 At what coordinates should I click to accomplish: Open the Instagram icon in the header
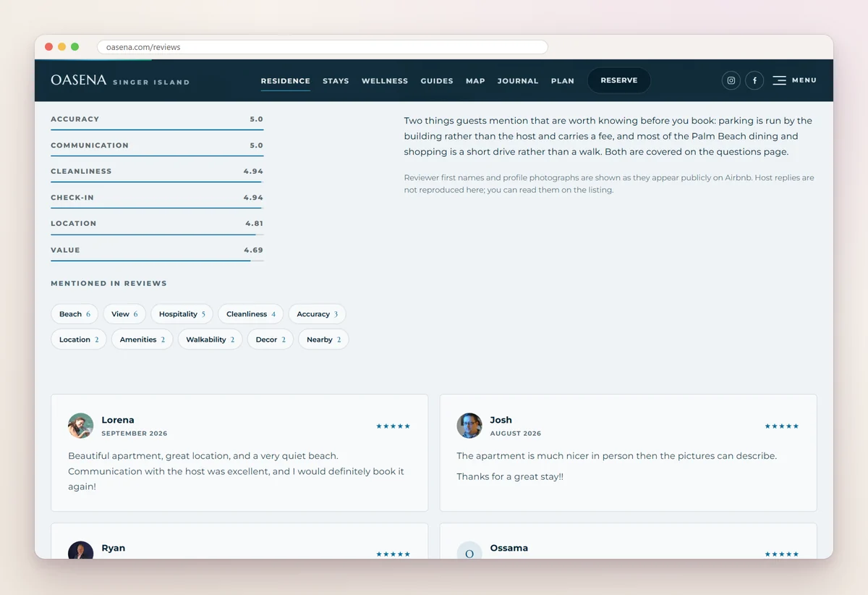(731, 80)
